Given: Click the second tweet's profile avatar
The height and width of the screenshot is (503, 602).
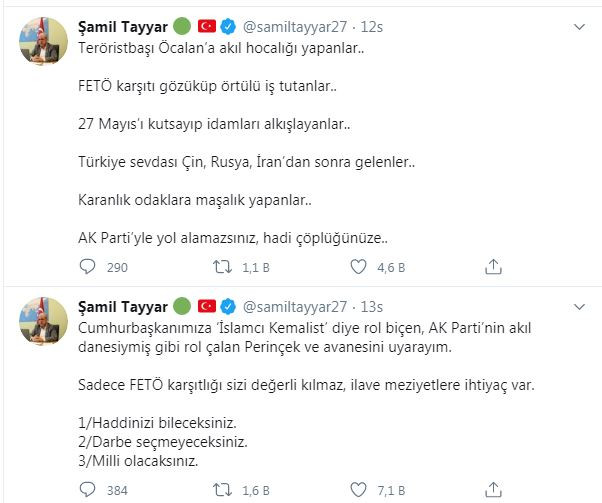Looking at the screenshot, I should (x=42, y=325).
